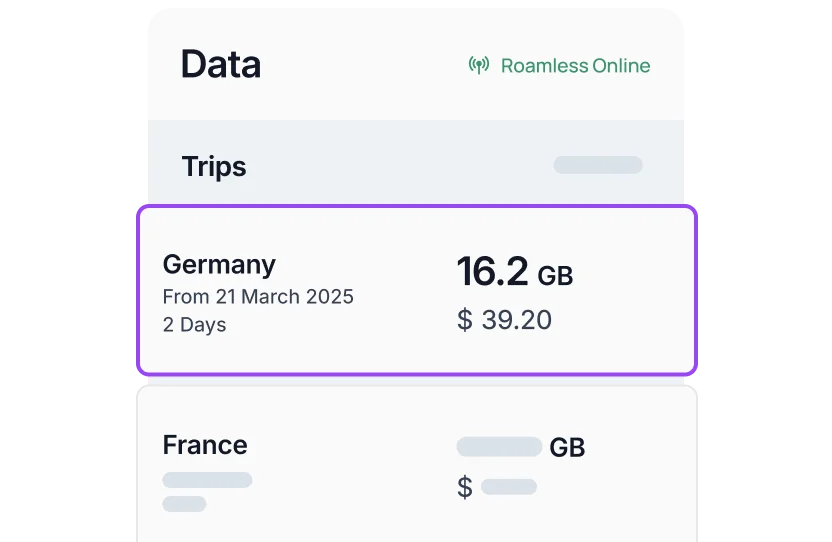The width and height of the screenshot is (832, 542).
Task: Click the France price placeholder after dollar sign
Action: 509,487
